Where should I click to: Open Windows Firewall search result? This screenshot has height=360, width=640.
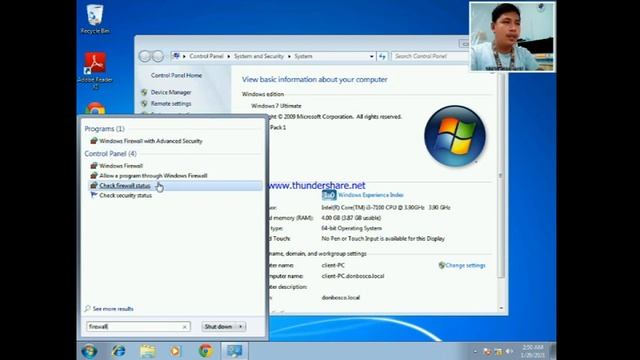click(121, 166)
